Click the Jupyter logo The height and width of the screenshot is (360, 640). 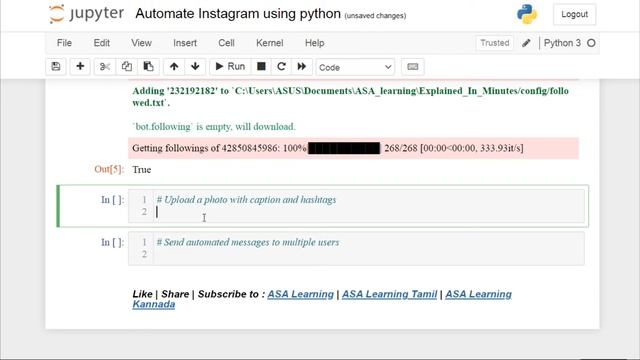[86, 14]
